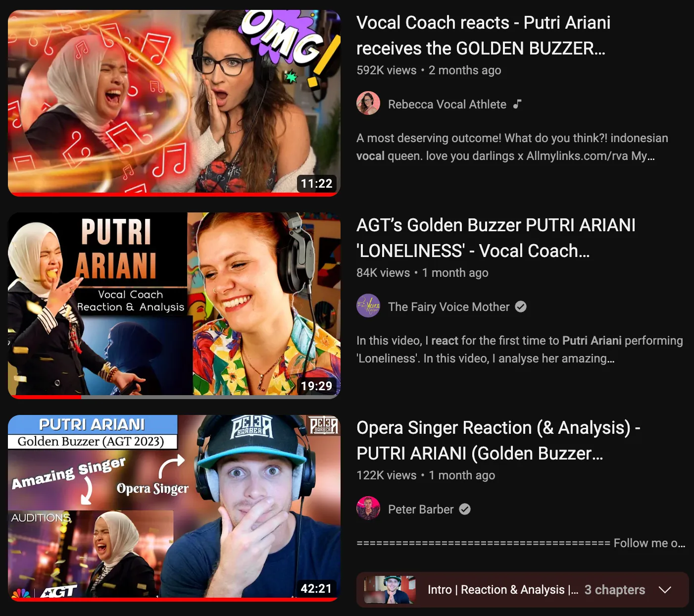Screen dimensions: 694x616
Task: Click verified badge next to The Fairy Voice Mother
Action: 521,307
